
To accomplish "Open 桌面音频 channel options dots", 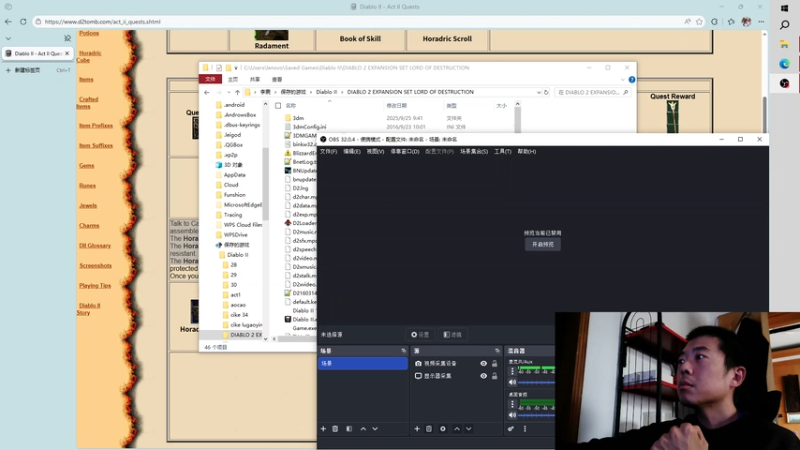I will pos(512,404).
